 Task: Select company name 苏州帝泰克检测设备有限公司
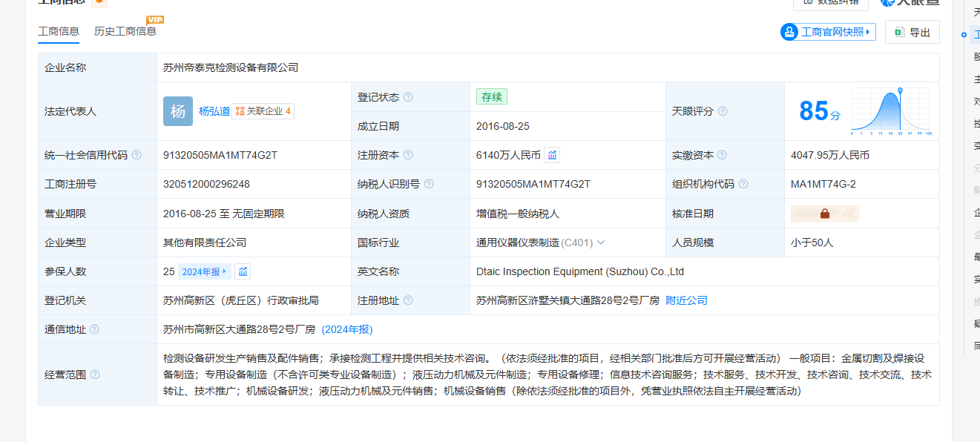click(231, 67)
